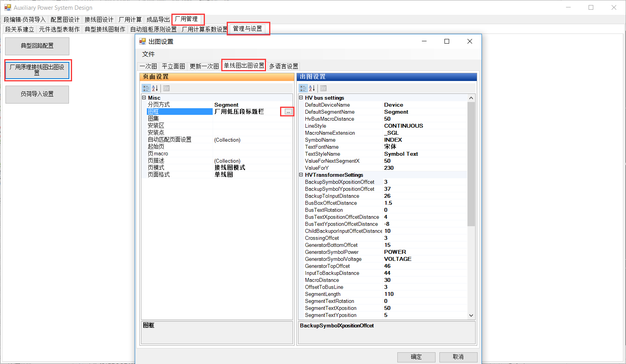This screenshot has width=626, height=364.
Task: Switch to 多语言设置 tab
Action: point(284,66)
